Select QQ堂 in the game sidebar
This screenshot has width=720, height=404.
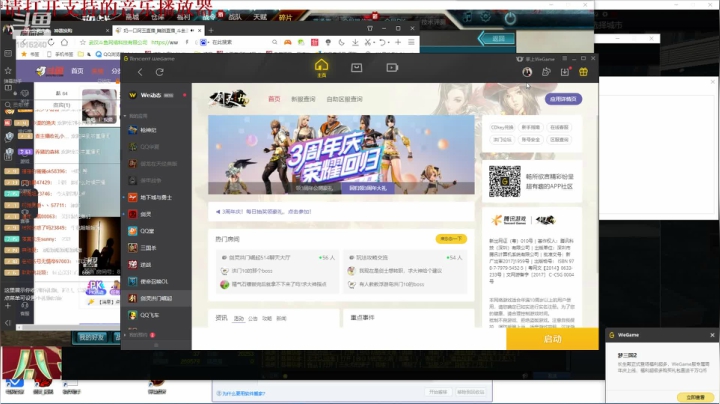(156, 231)
